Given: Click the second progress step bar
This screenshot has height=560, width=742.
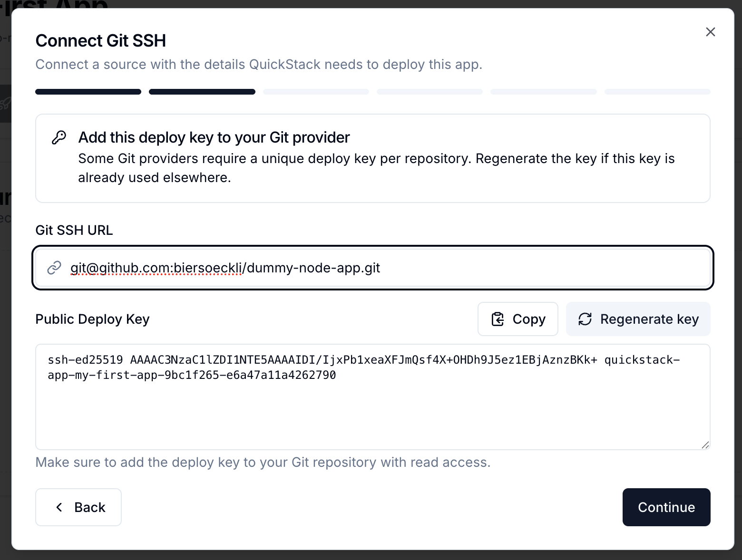Looking at the screenshot, I should 202,92.
